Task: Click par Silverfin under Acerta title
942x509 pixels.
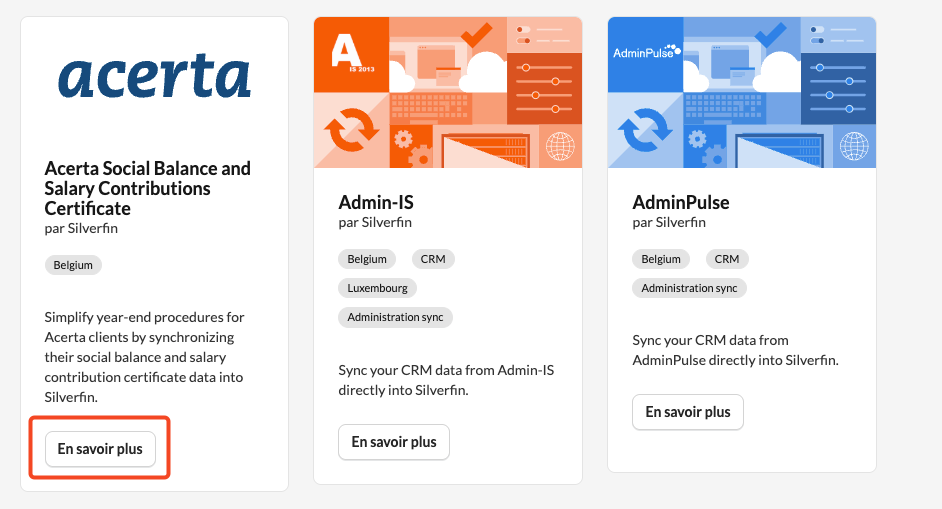Action: tap(81, 228)
